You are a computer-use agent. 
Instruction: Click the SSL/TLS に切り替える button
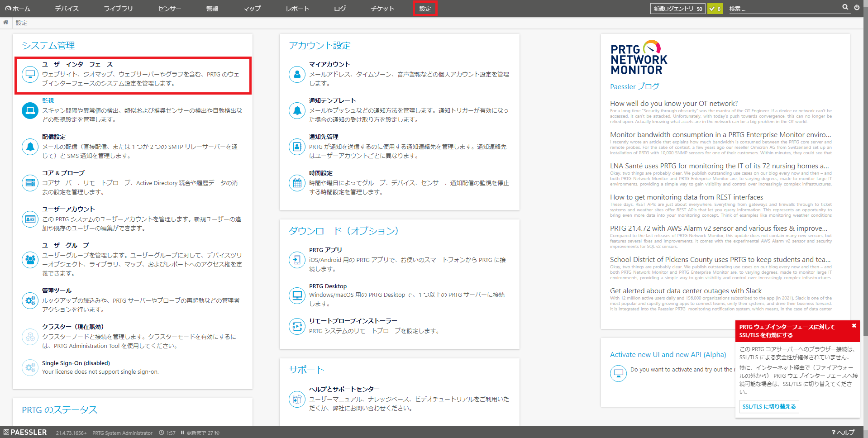(768, 406)
